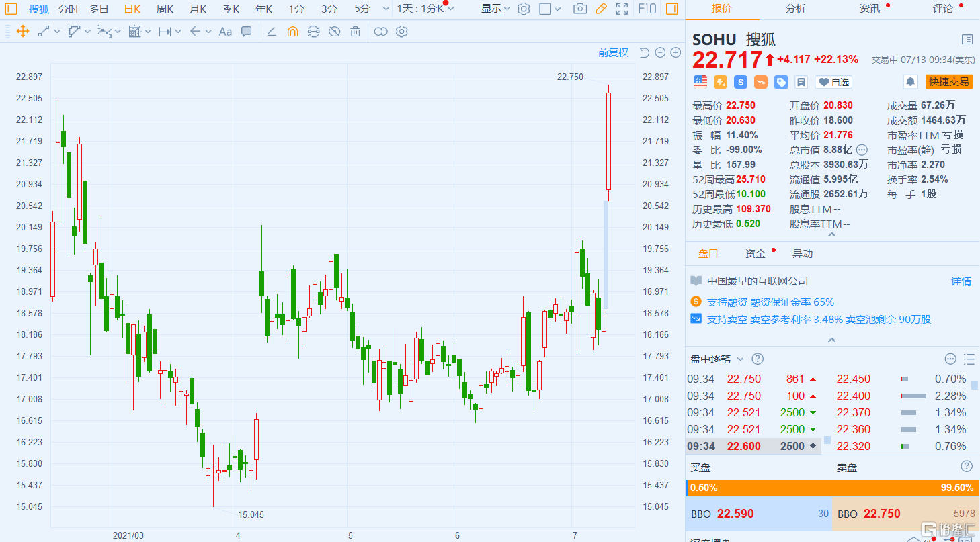The height and width of the screenshot is (542, 980).
Task: Select the Fibonacci grid measurement tool
Action: pyautogui.click(x=134, y=31)
